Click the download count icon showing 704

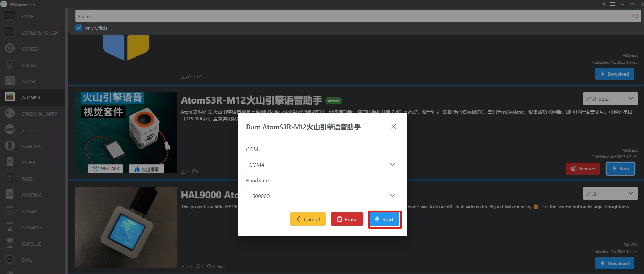click(x=183, y=266)
